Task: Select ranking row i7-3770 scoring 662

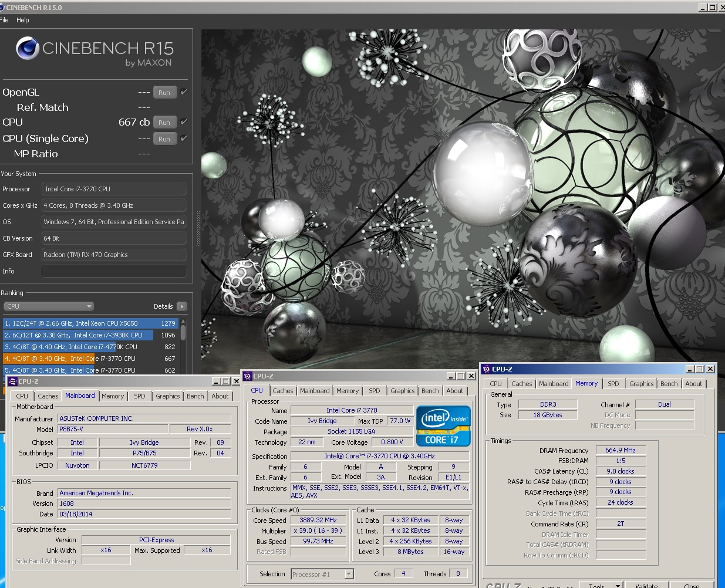Action: (91, 370)
